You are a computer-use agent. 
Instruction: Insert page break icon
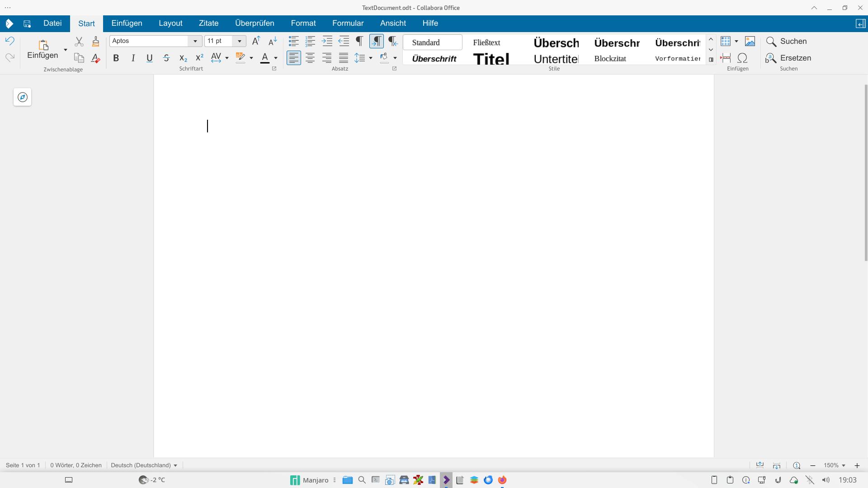coord(726,58)
